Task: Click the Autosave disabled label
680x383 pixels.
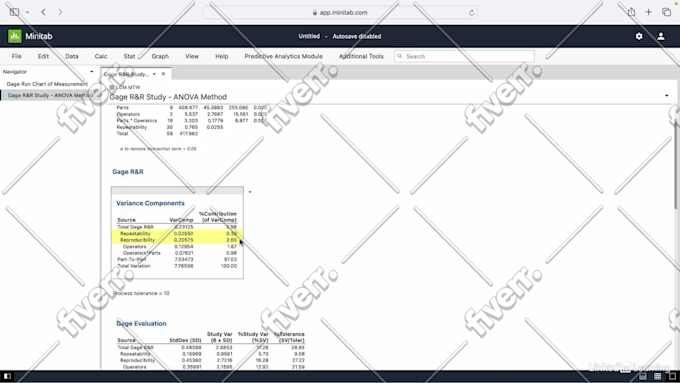Action: point(356,36)
